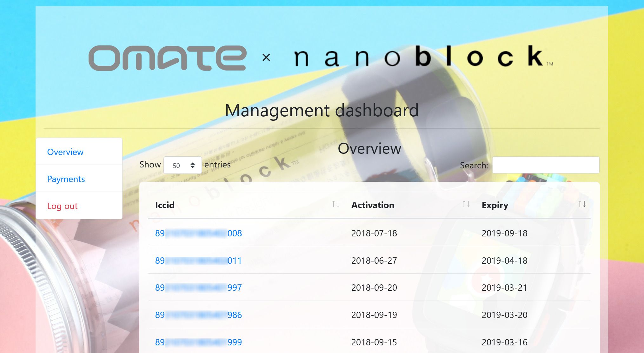The height and width of the screenshot is (353, 644).
Task: Click the nanoblock logo
Action: click(x=423, y=57)
